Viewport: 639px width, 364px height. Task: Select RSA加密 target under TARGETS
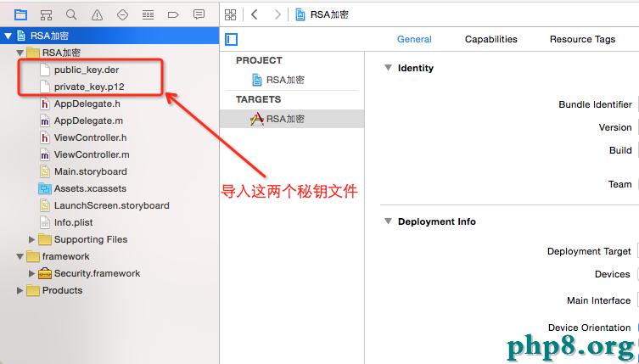point(292,119)
